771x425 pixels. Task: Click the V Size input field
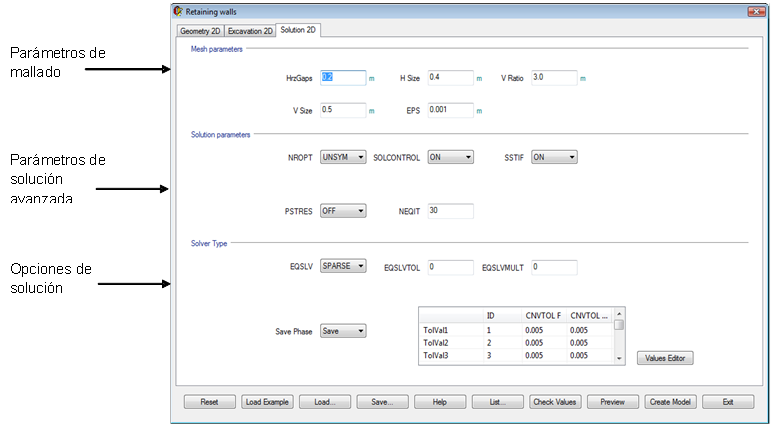pos(343,110)
